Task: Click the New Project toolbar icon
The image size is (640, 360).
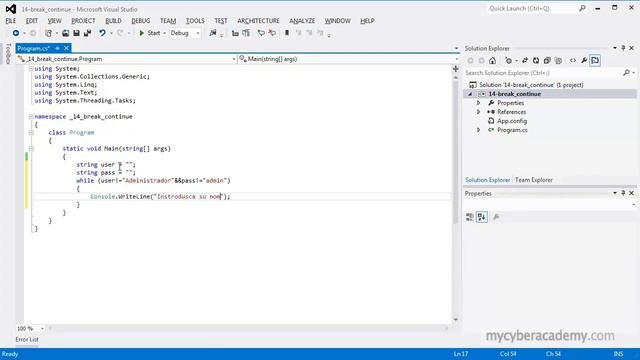Action: pos(49,33)
